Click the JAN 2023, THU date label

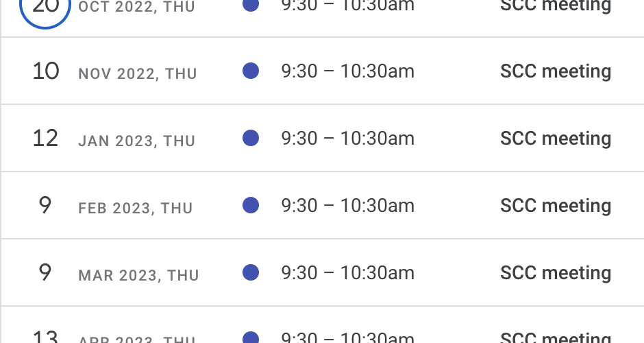(137, 141)
